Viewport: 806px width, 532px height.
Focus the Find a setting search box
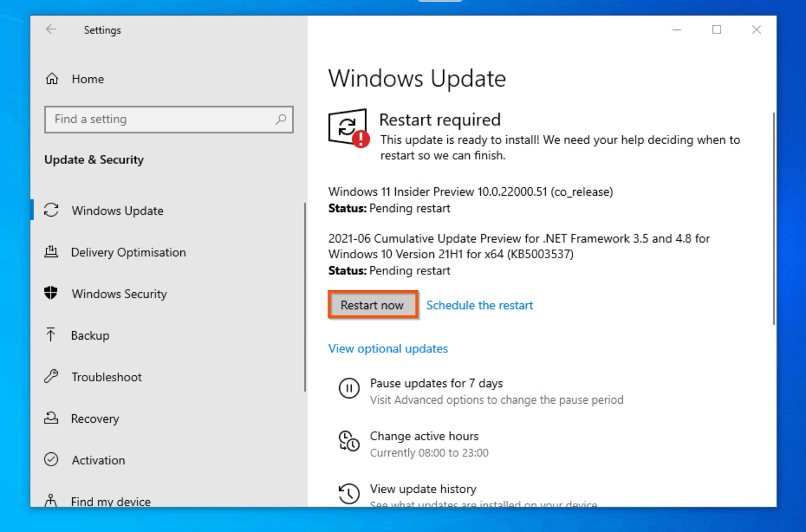(169, 120)
